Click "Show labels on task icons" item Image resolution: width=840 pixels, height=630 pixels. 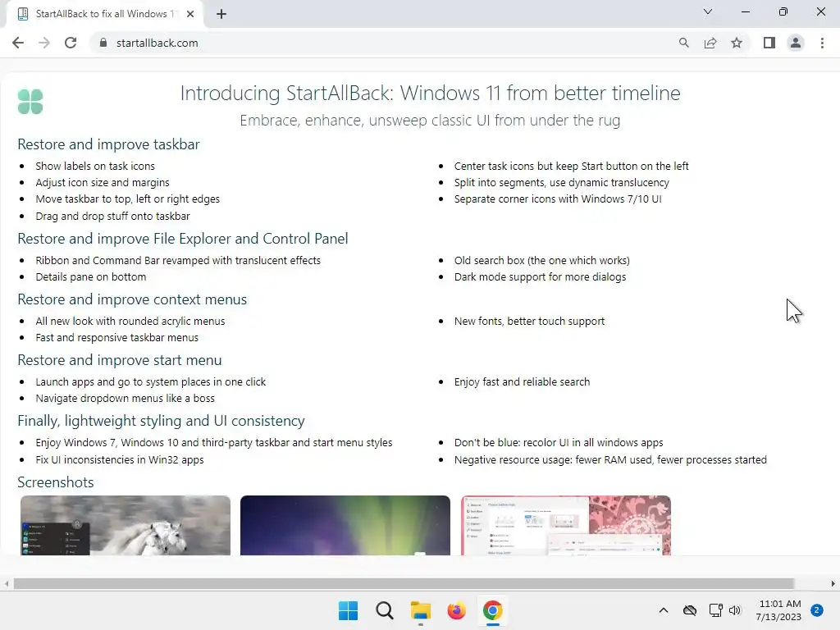95,166
